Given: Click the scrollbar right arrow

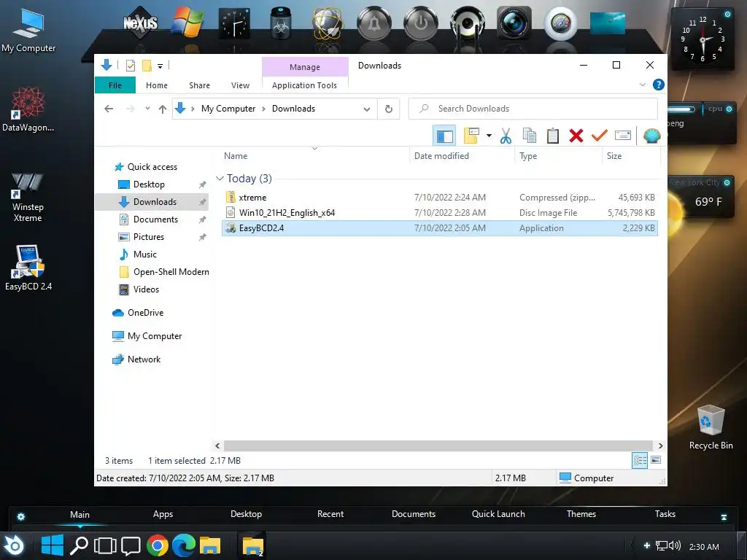Looking at the screenshot, I should pos(660,446).
